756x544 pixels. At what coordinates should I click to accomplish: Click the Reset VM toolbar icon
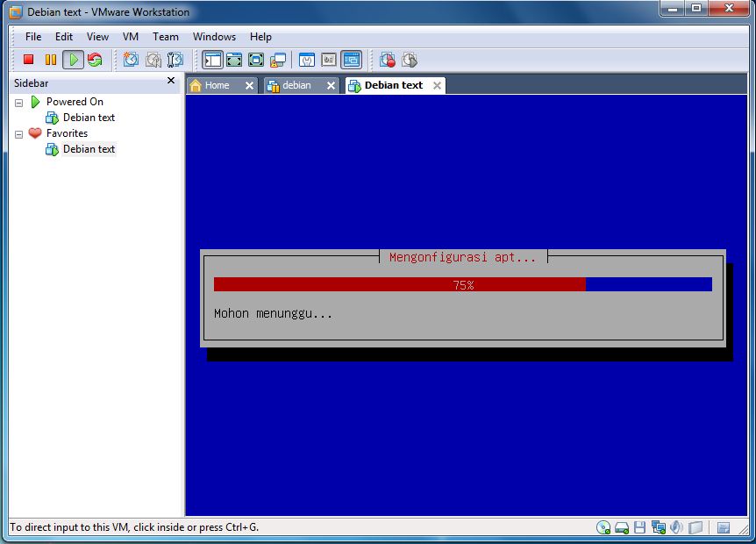95,60
